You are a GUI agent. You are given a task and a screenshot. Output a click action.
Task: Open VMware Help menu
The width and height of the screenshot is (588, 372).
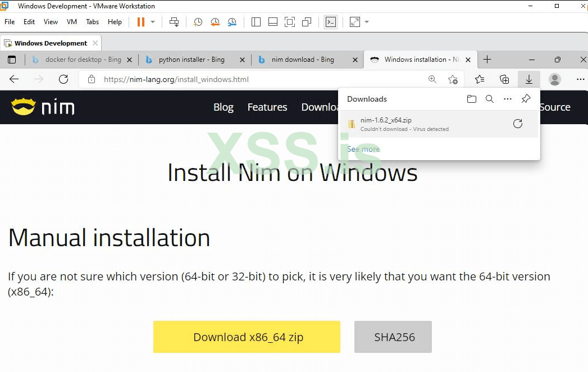tap(115, 22)
